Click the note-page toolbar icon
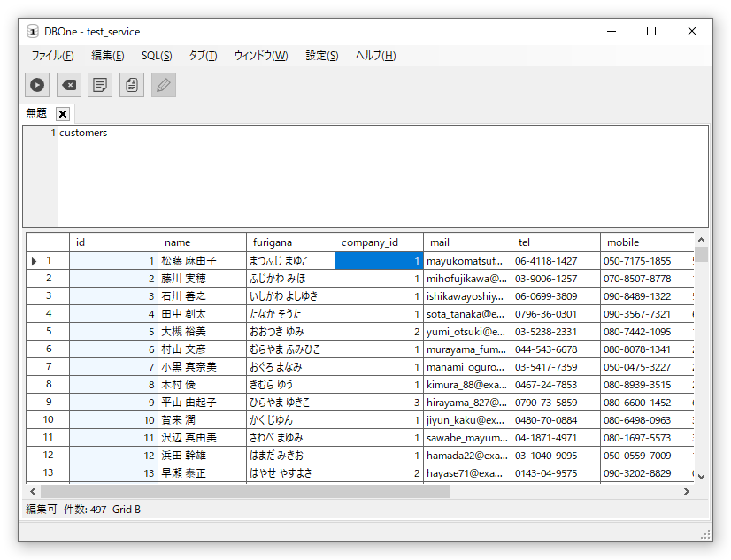Image resolution: width=731 pixels, height=560 pixels. tap(100, 85)
